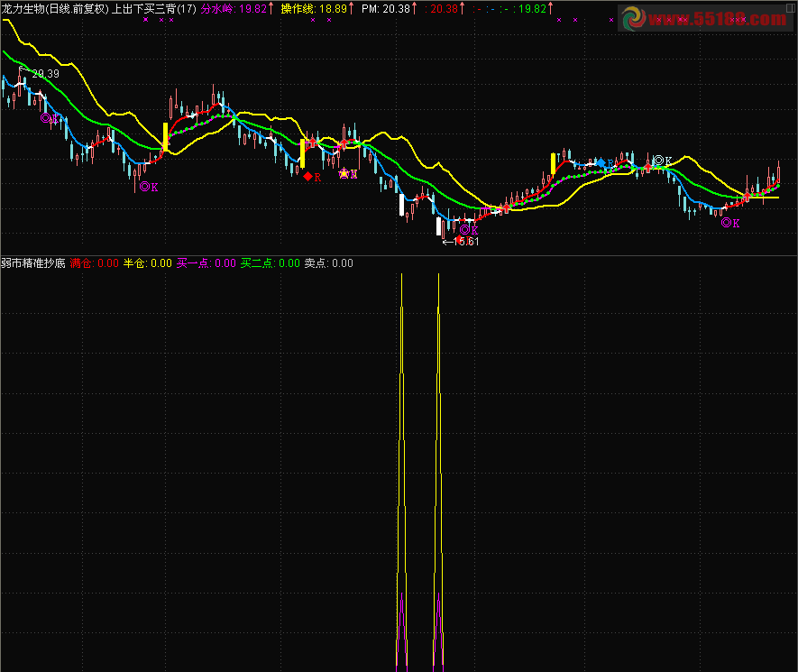Select the 卖点: 0.00 readout
798x672 pixels.
click(x=329, y=263)
